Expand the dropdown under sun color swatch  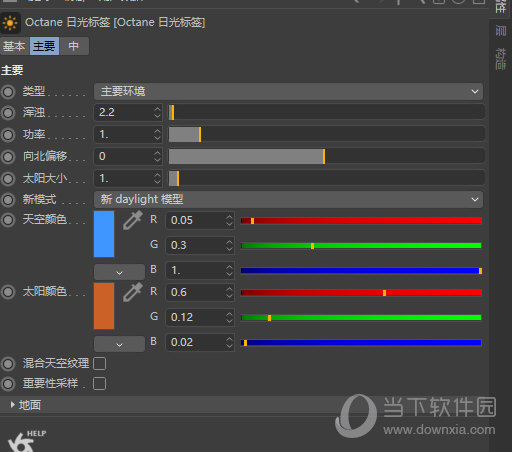[x=119, y=344]
